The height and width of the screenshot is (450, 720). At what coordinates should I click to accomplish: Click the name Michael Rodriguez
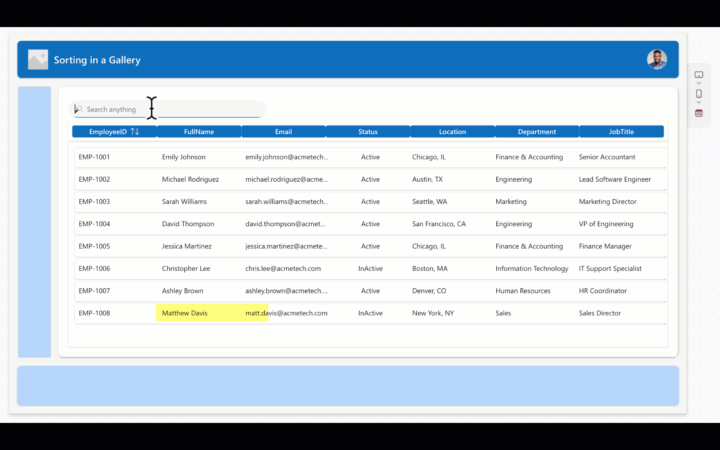(x=190, y=179)
